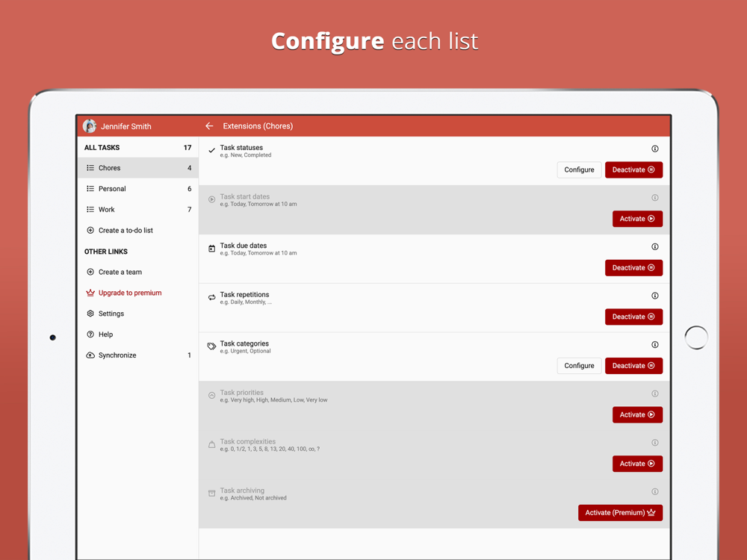747x560 pixels.
Task: Deactivate the Task statuses extension
Action: (633, 170)
